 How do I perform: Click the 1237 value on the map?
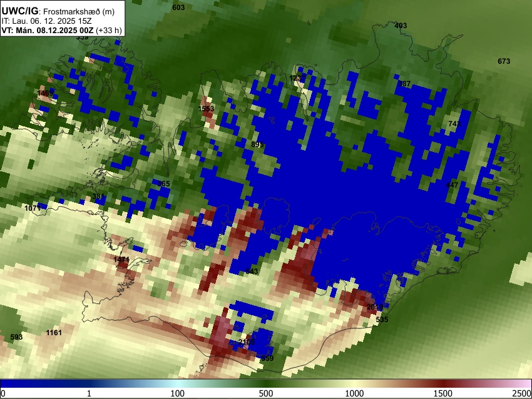296,78
